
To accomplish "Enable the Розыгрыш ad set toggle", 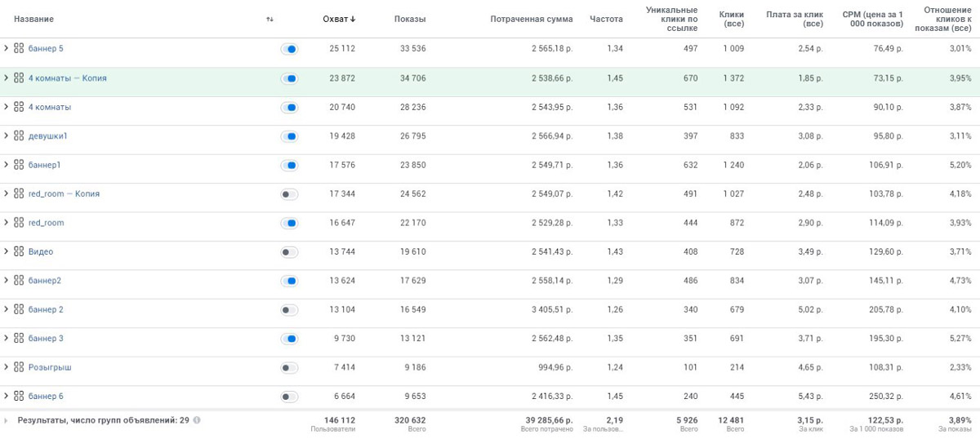I will tap(289, 368).
